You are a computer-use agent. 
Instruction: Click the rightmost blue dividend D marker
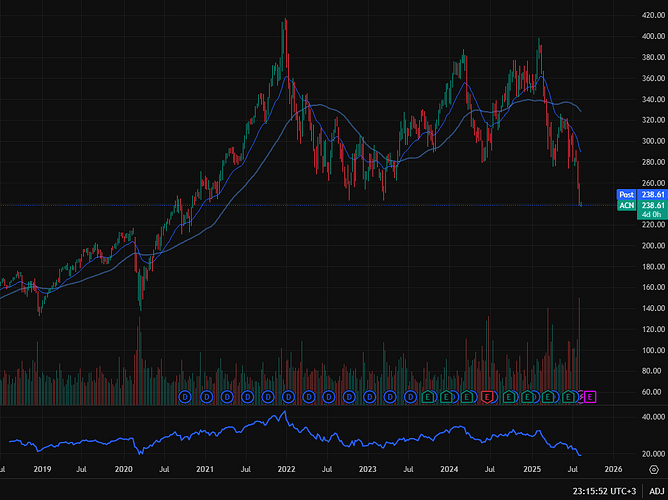pyautogui.click(x=410, y=397)
